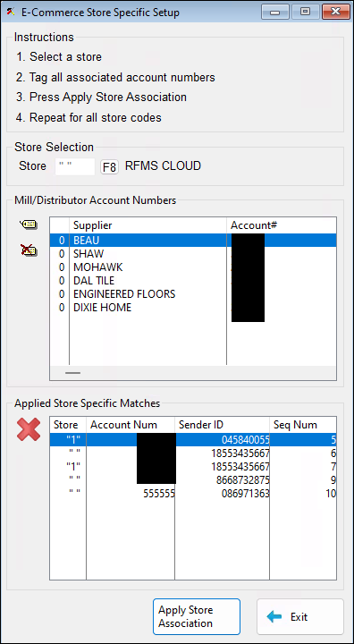Click horizontal scrollbar thumb under supplier list

pyautogui.click(x=73, y=373)
